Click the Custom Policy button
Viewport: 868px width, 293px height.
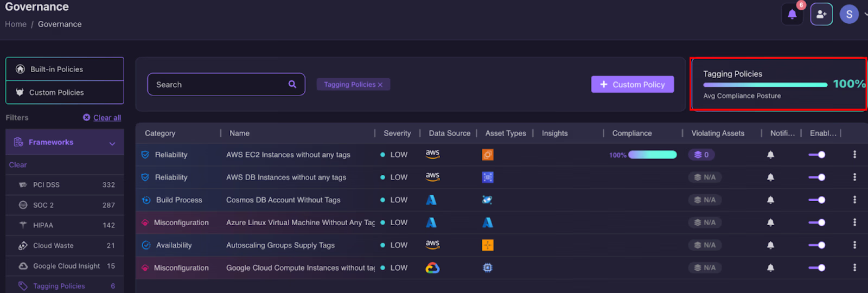[x=633, y=84]
